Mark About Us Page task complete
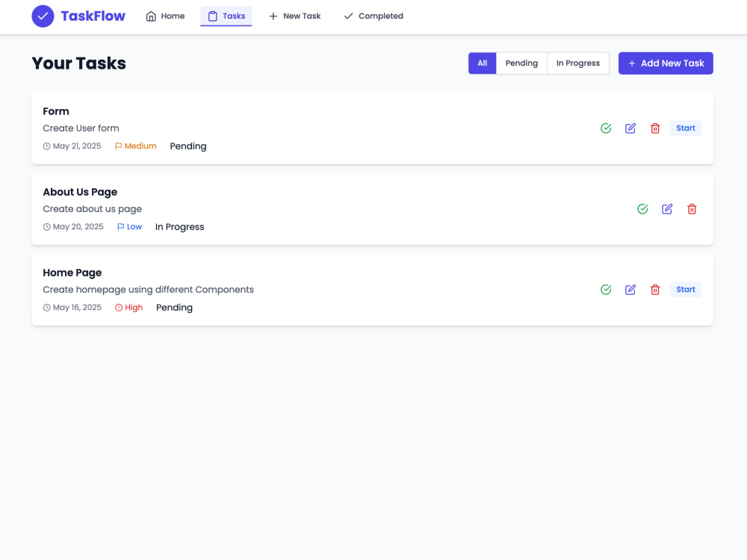The image size is (747, 560). coord(642,209)
